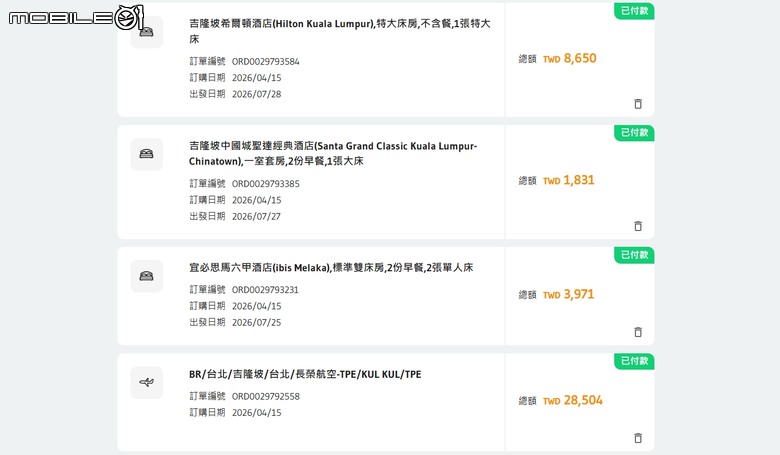This screenshot has width=780, height=455.
Task: Select order number ORD0029793584
Action: tap(266, 62)
